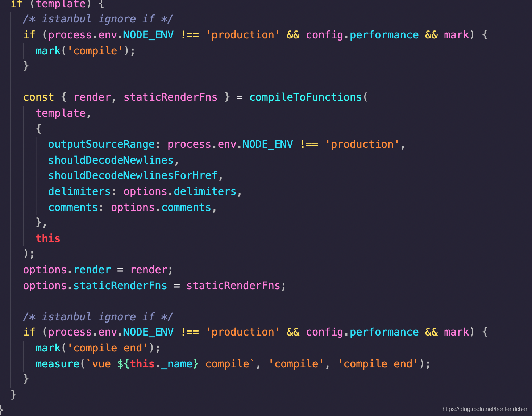
Task: Click 'comments' key before the colon
Action: coord(73,207)
